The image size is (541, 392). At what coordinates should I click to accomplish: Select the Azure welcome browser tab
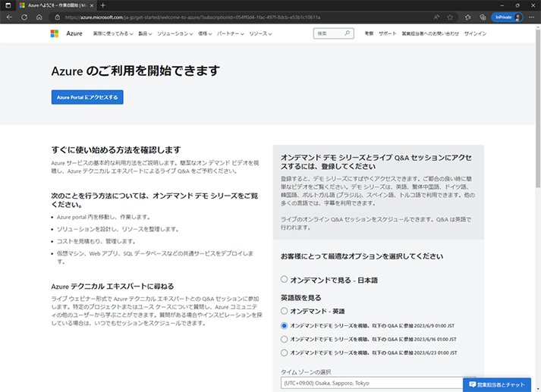(57, 5)
